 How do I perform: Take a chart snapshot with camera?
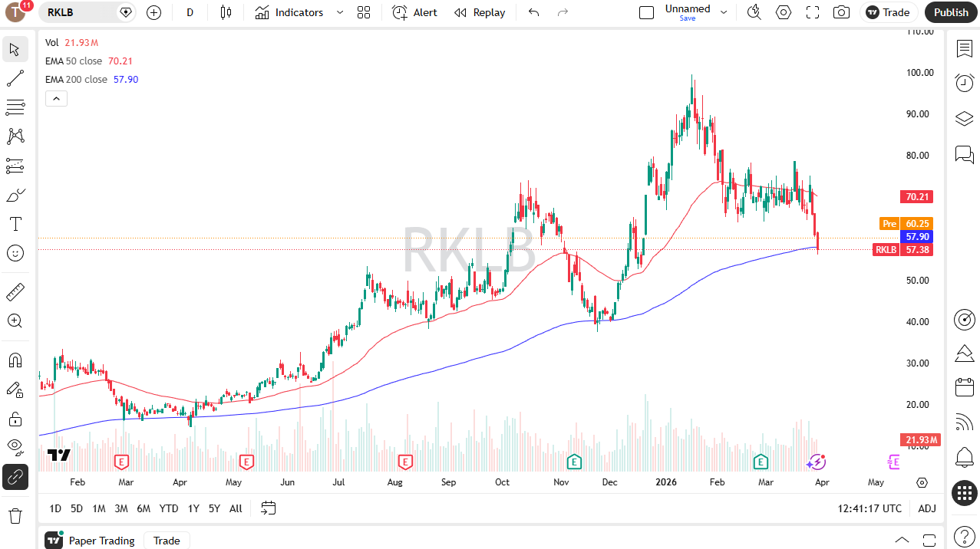842,12
